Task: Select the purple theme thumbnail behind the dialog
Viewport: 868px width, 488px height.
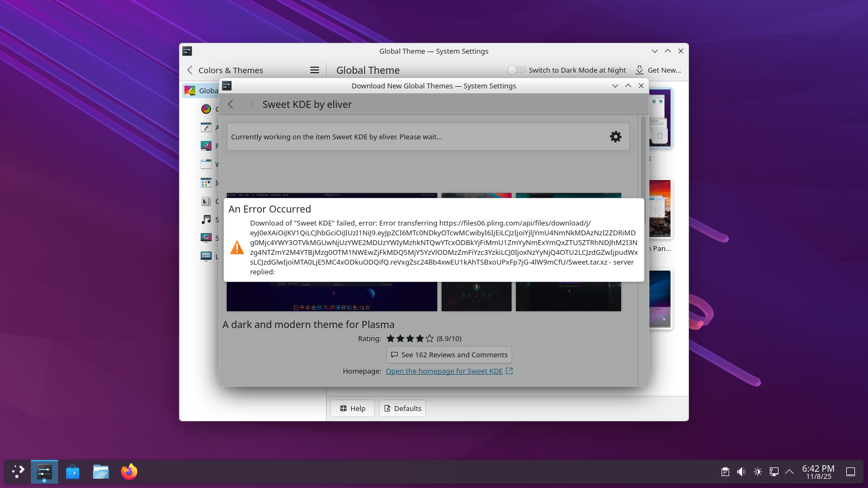Action: click(660, 118)
